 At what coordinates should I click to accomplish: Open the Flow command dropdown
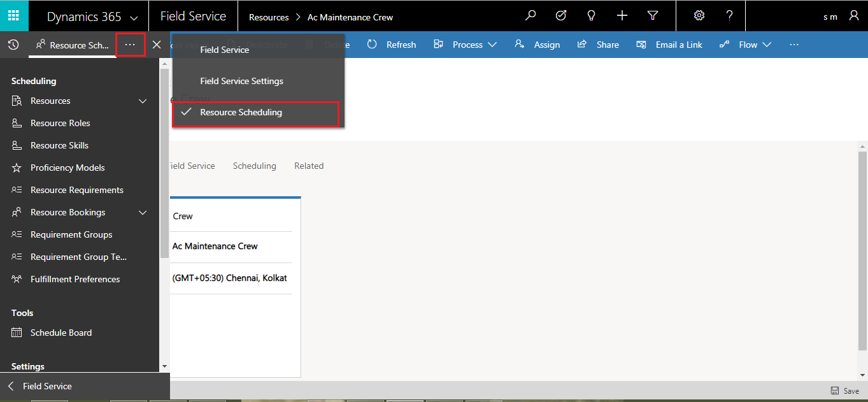(745, 45)
